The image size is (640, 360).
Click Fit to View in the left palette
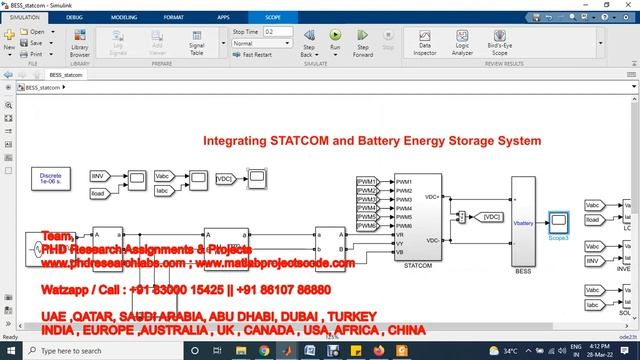pyautogui.click(x=8, y=118)
